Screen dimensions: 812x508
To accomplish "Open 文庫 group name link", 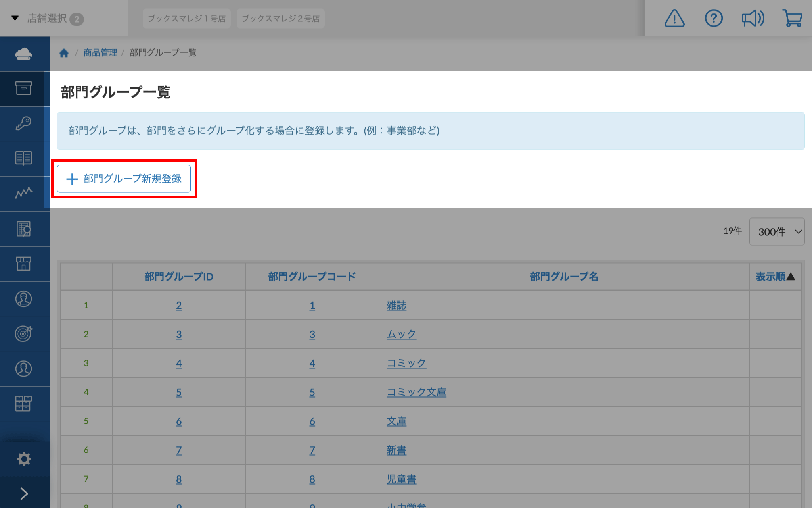I will pyautogui.click(x=396, y=421).
